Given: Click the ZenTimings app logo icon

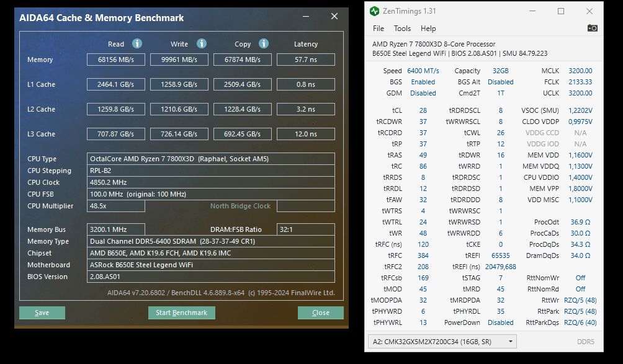Looking at the screenshot, I should 374,11.
